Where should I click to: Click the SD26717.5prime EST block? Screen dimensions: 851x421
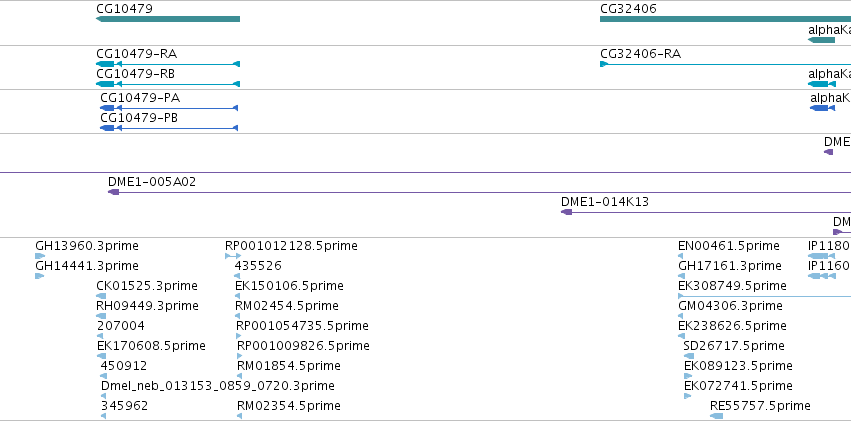(689, 356)
